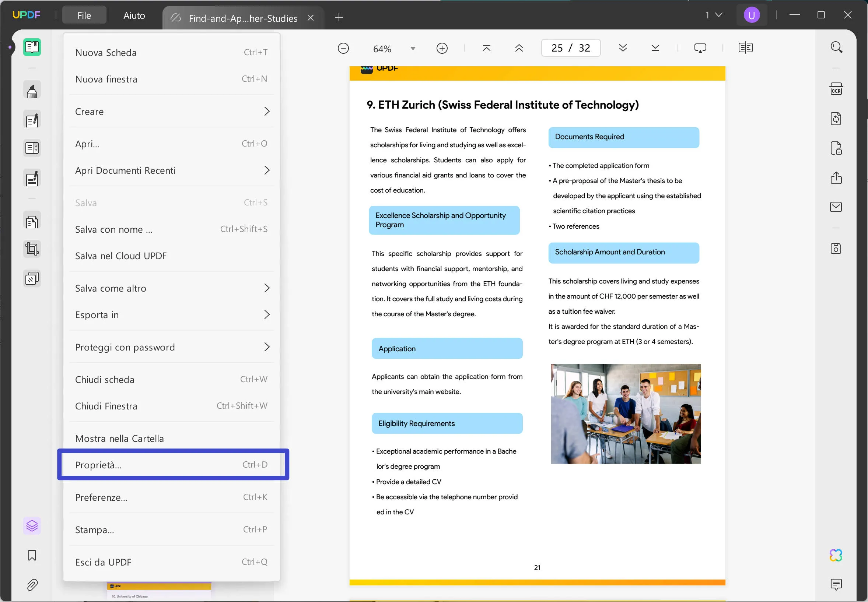Screen dimensions: 868x602
Task: Open the Attachments paperclip icon
Action: (32, 585)
